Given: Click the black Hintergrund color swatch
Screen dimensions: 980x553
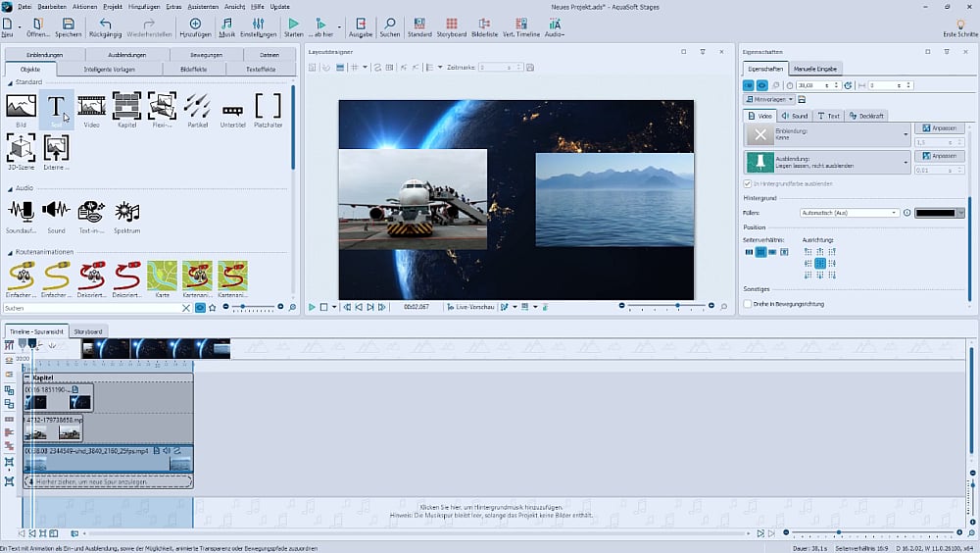Looking at the screenshot, I should coord(937,213).
